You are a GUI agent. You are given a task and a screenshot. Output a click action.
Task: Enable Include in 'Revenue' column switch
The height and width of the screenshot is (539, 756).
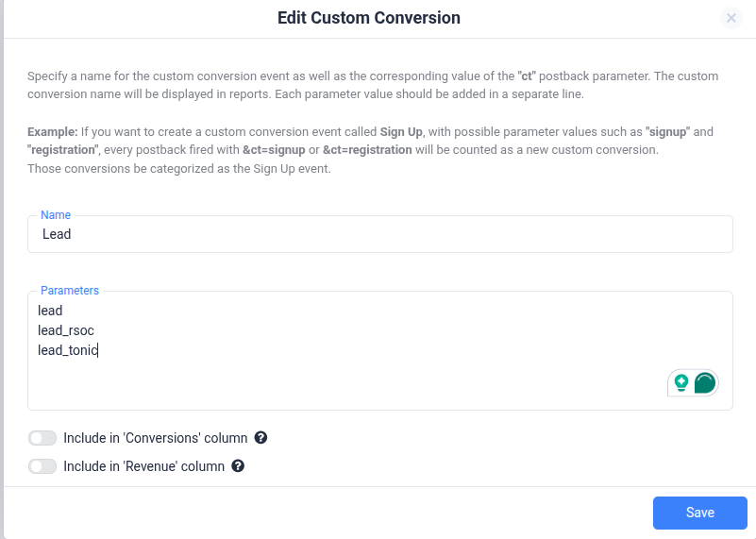[x=42, y=466]
